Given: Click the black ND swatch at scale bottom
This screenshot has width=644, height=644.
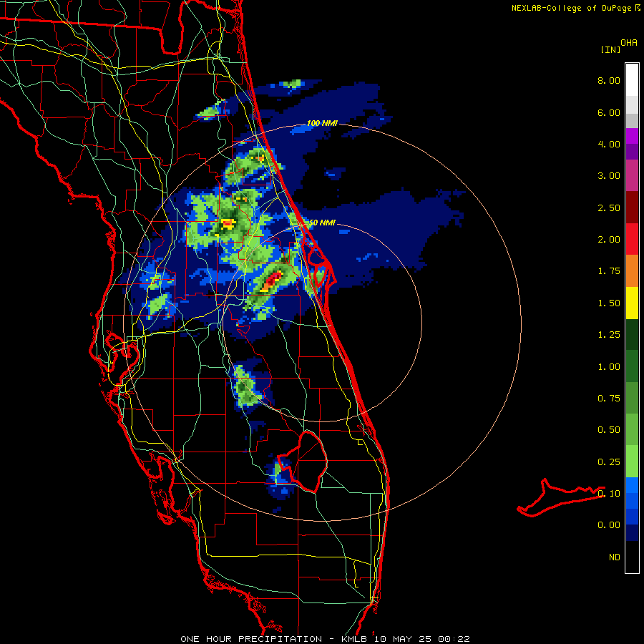Looking at the screenshot, I should point(632,557).
